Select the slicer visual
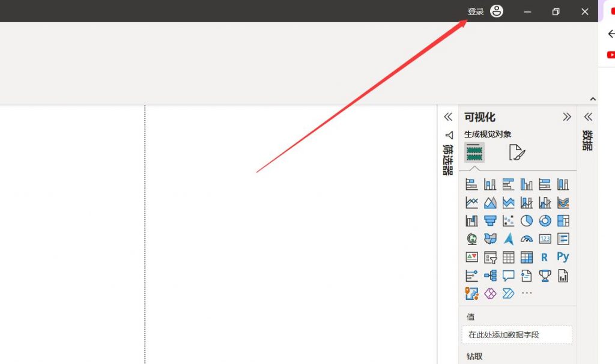 coord(490,257)
